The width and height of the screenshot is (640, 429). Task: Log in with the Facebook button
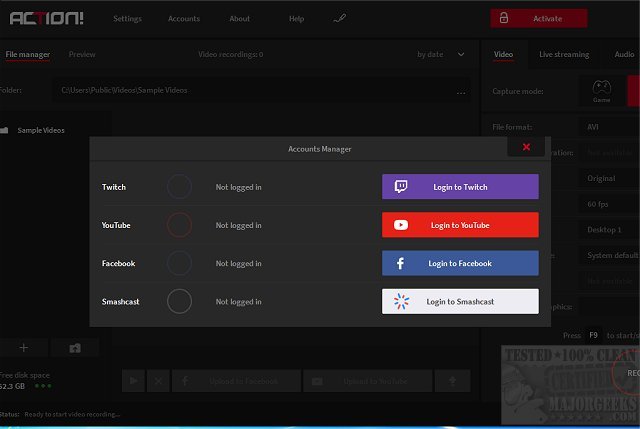pos(460,263)
